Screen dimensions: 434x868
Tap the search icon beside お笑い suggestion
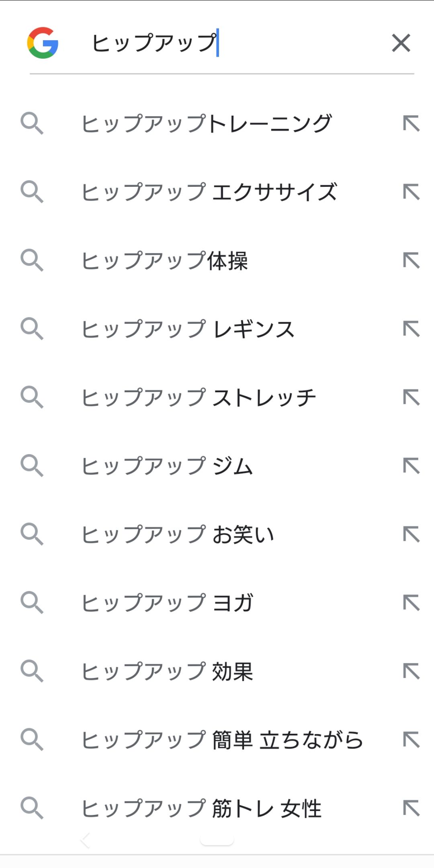tap(32, 534)
